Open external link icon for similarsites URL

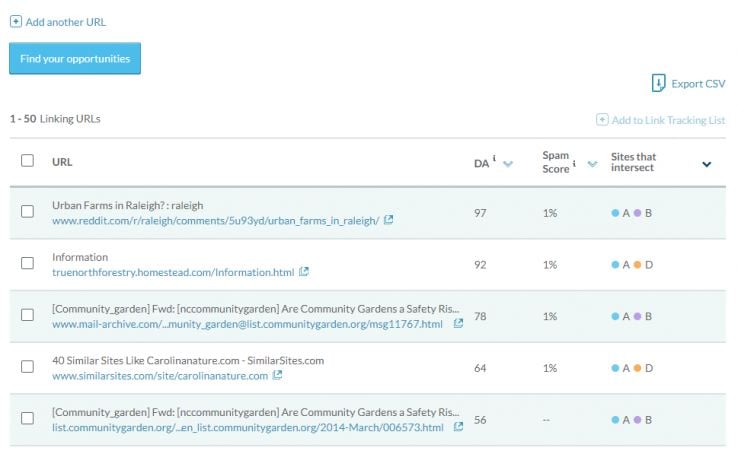278,375
